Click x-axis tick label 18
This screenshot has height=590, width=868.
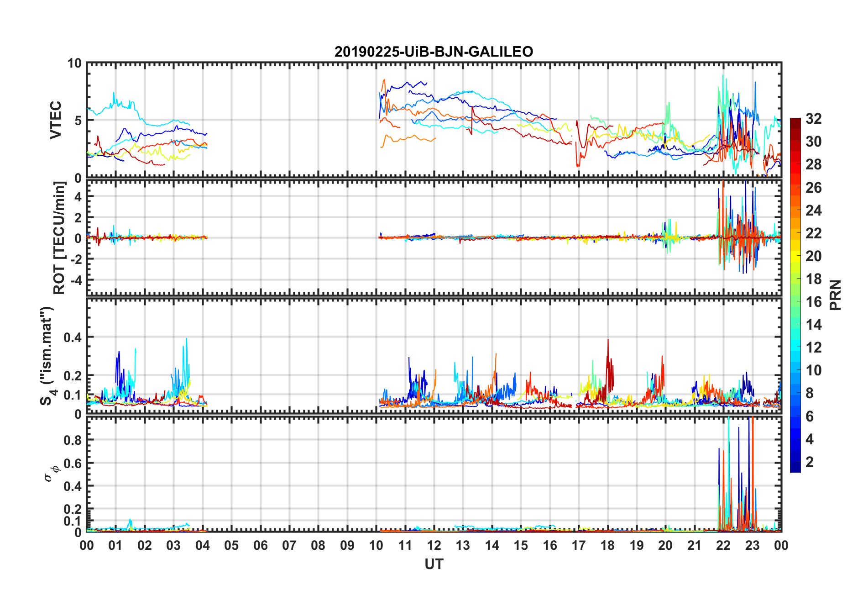607,545
